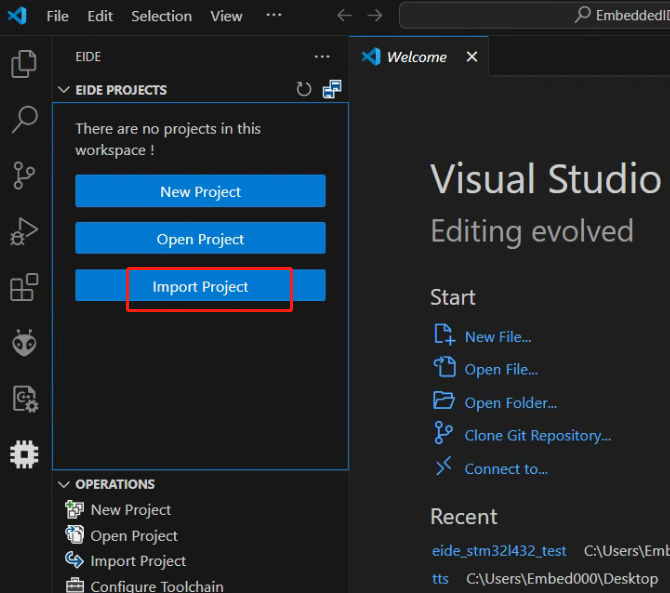Screen dimensions: 670x593
Task: Refresh the EIDE projects list
Action: coord(304,89)
